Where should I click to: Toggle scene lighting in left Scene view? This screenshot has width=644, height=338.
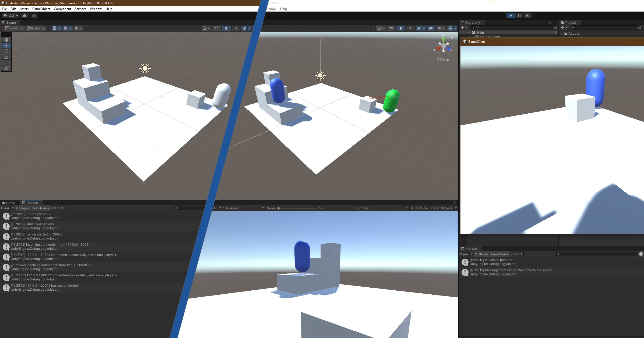coord(226,28)
